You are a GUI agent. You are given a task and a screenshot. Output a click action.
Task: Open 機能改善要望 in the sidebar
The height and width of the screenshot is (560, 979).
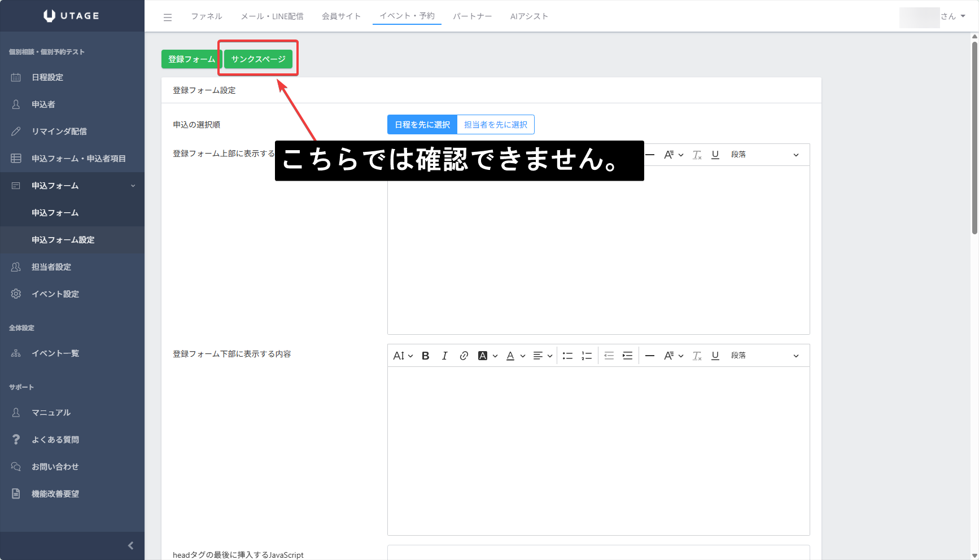coord(72,494)
